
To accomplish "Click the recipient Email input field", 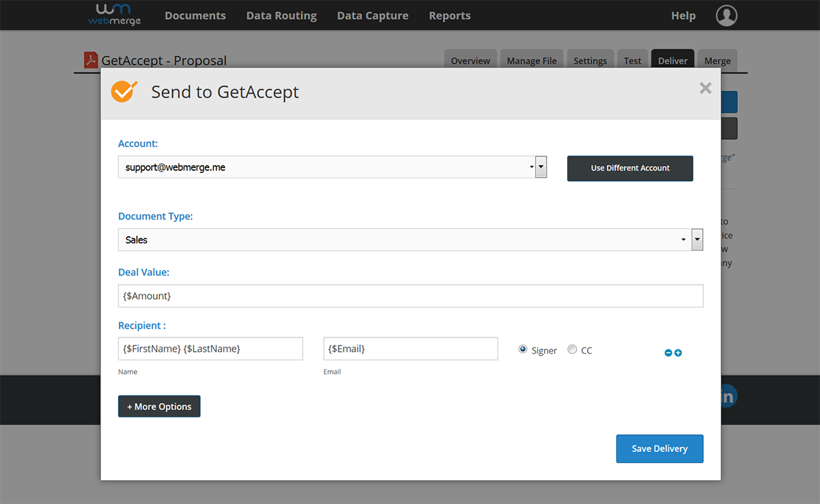I will pyautogui.click(x=410, y=348).
